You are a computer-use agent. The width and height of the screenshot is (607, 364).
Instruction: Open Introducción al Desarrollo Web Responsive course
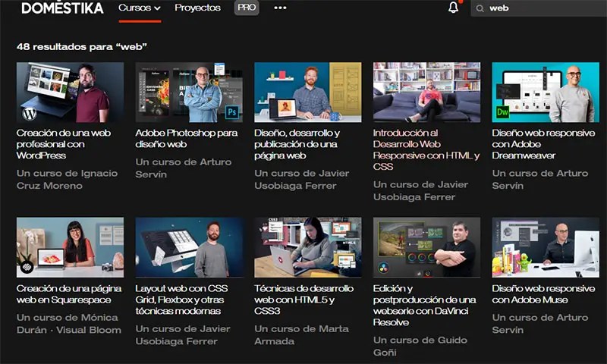tap(426, 149)
